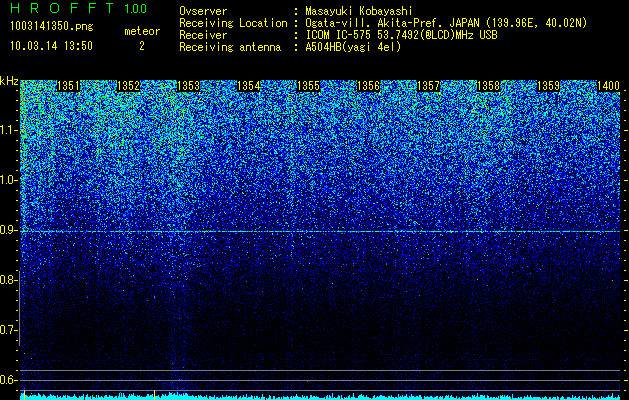Click the 1351 time marker
This screenshot has height=400, width=629.
pyautogui.click(x=68, y=86)
